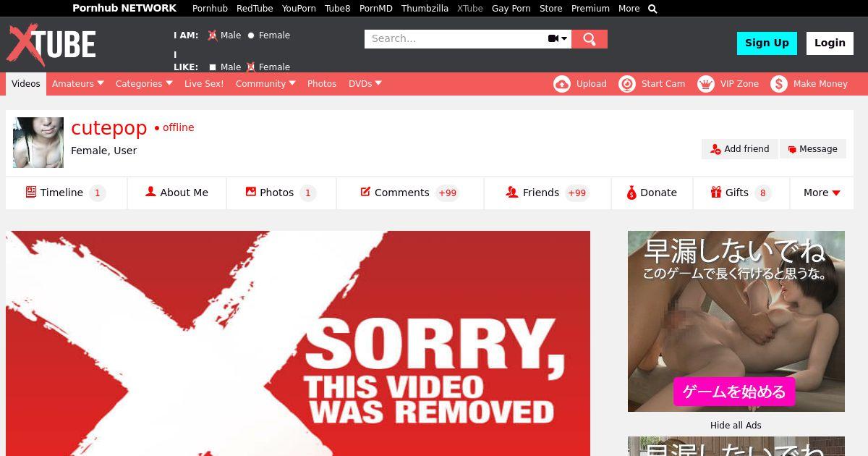Click the search magnifier icon in network bar
Viewport: 868px width, 456px height.
coord(652,9)
